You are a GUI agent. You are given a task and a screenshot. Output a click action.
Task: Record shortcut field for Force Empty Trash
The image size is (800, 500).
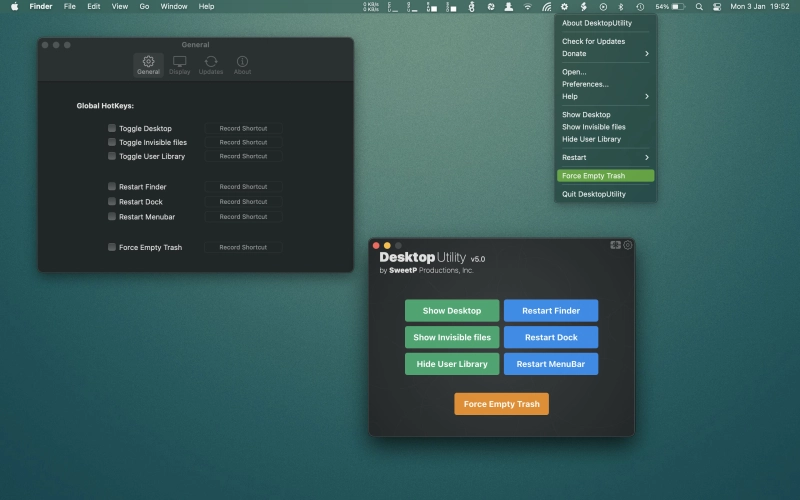[x=243, y=247]
